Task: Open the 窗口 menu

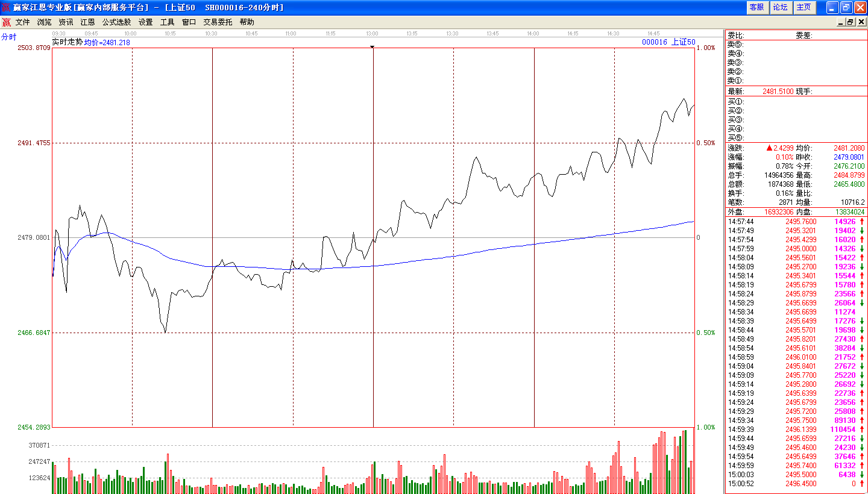Action: point(189,22)
